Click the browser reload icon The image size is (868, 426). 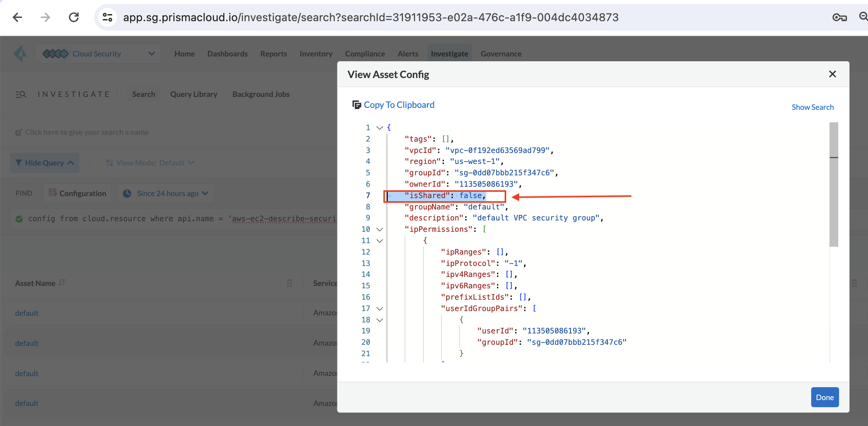(74, 17)
